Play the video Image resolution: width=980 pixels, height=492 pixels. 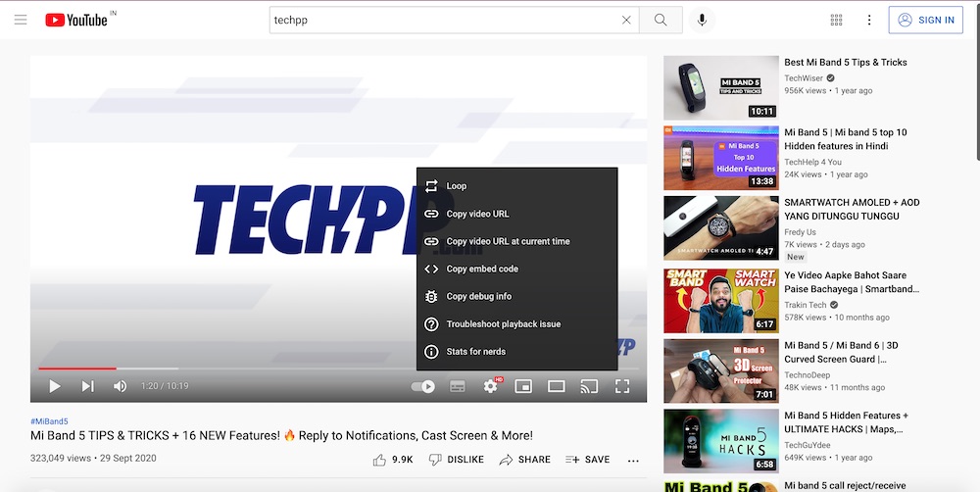pyautogui.click(x=55, y=386)
